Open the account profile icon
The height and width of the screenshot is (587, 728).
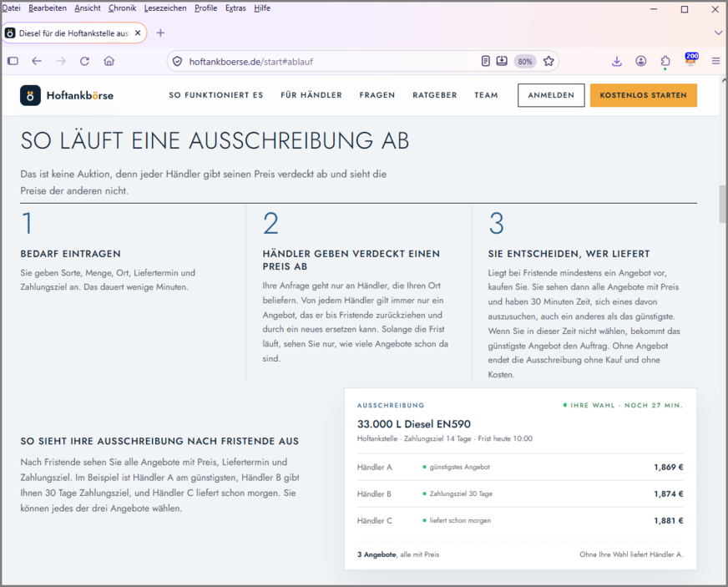tap(641, 61)
